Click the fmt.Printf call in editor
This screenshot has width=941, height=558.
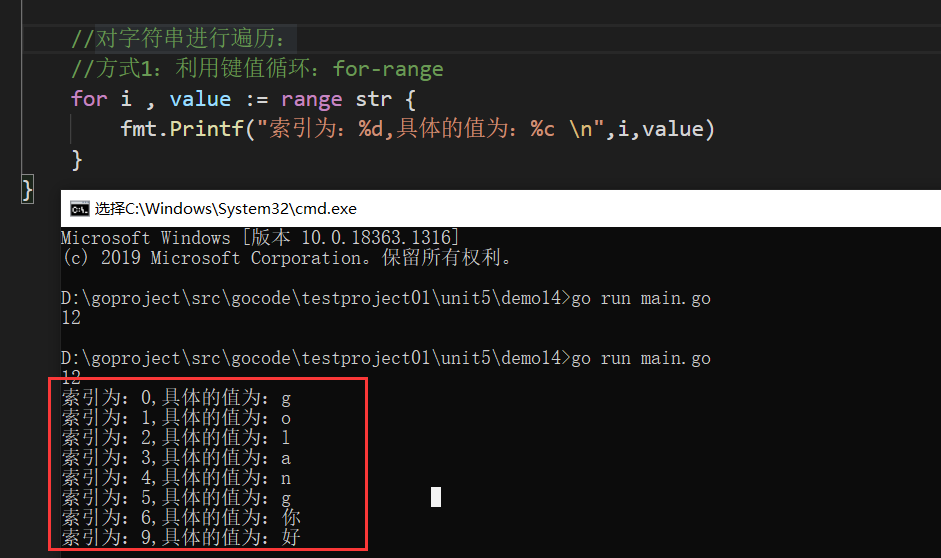tap(182, 128)
